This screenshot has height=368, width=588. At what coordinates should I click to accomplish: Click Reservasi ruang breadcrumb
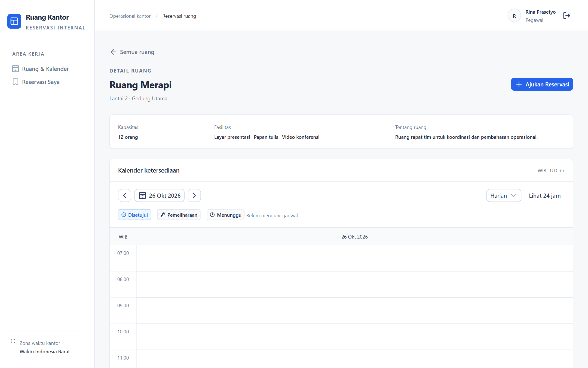click(179, 16)
